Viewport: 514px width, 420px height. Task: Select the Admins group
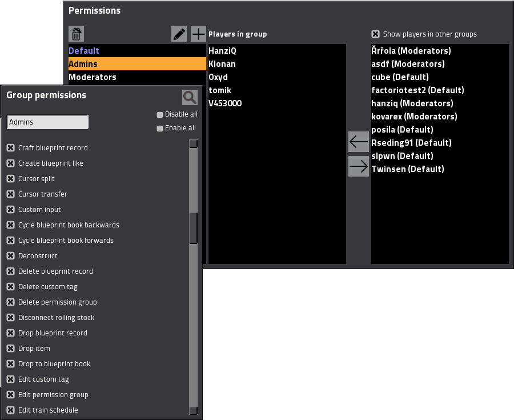pyautogui.click(x=137, y=64)
